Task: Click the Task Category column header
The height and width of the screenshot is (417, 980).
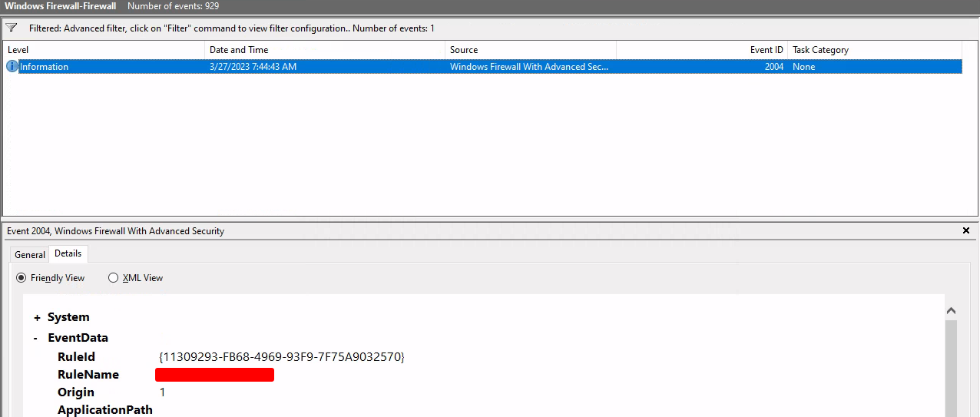Action: [874, 50]
